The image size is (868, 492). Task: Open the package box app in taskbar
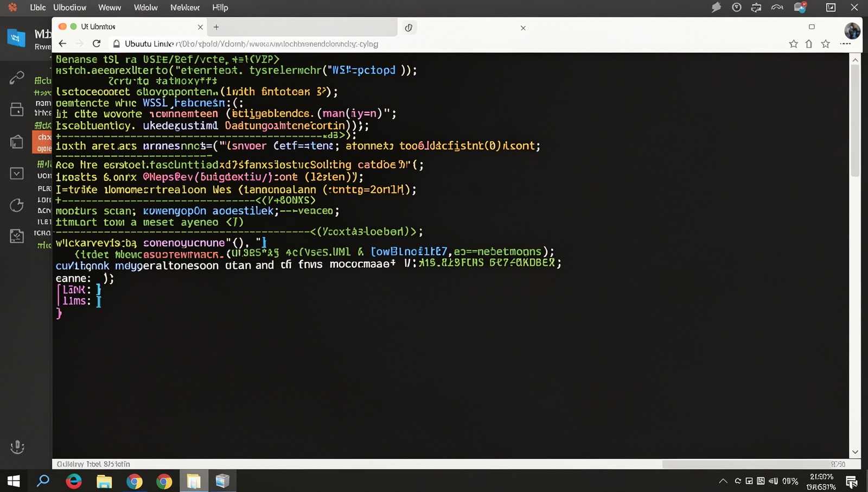coord(222,481)
